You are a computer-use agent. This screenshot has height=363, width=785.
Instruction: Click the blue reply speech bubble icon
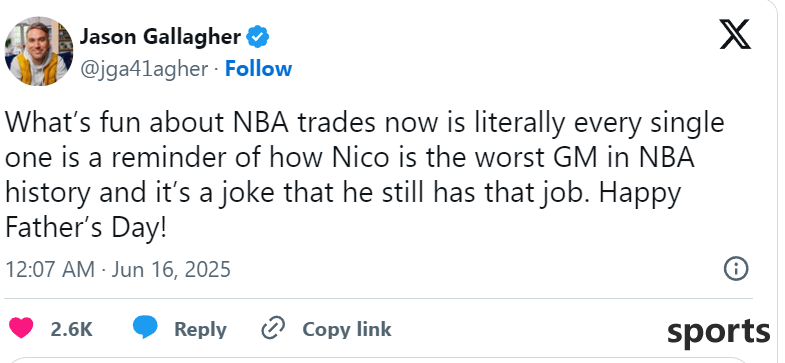(145, 328)
